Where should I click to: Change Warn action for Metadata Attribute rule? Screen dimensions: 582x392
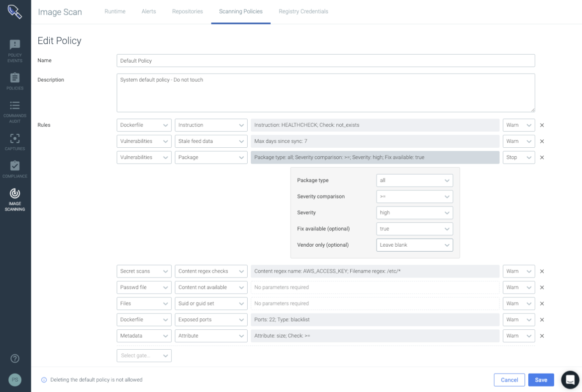tap(519, 336)
